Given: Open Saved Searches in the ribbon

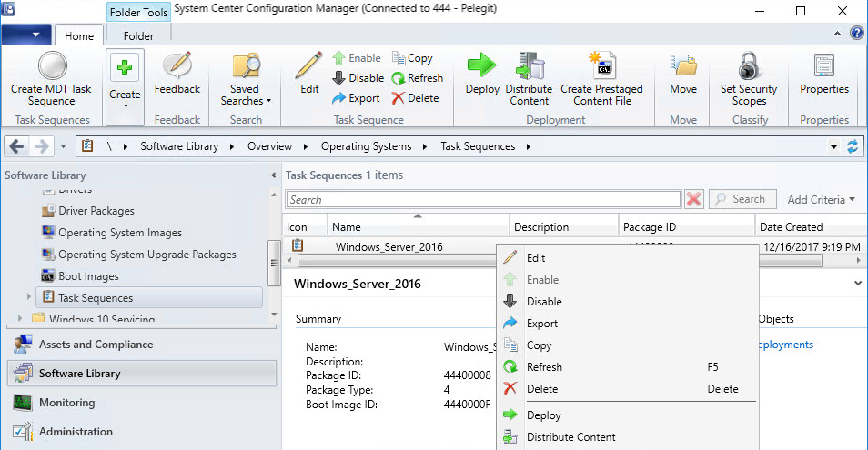Looking at the screenshot, I should coord(246,79).
